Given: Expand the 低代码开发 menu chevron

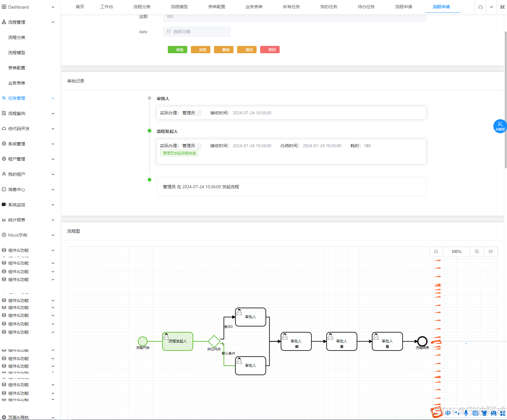Looking at the screenshot, I should tap(53, 129).
